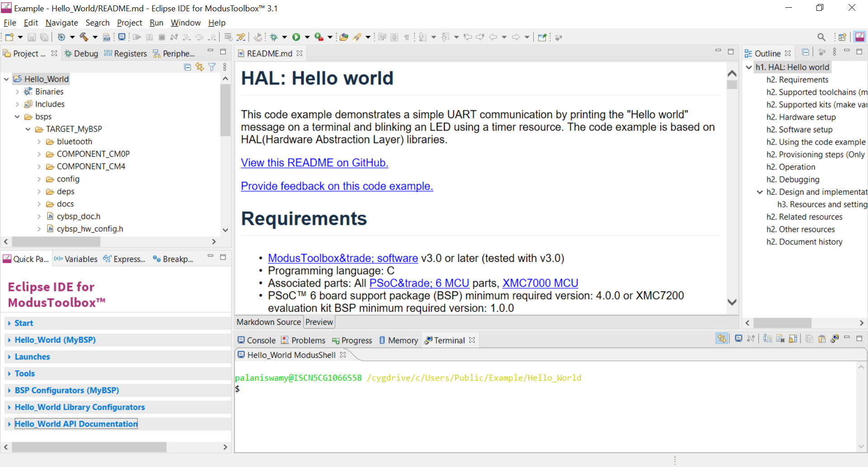Close the Hello_World ModusShell terminal tab
Viewport: 868px width, 467px height.
tap(343, 355)
